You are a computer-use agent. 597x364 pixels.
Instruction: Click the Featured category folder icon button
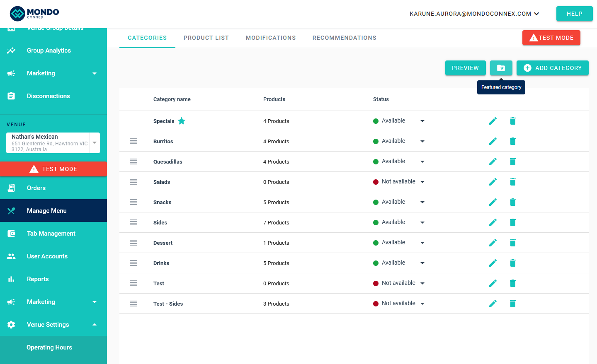point(501,68)
